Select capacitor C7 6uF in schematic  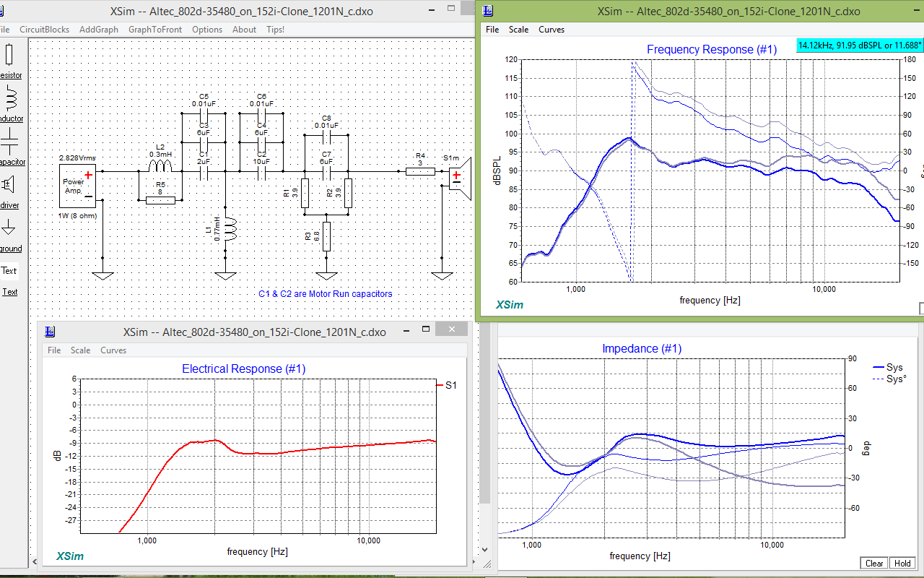point(326,172)
